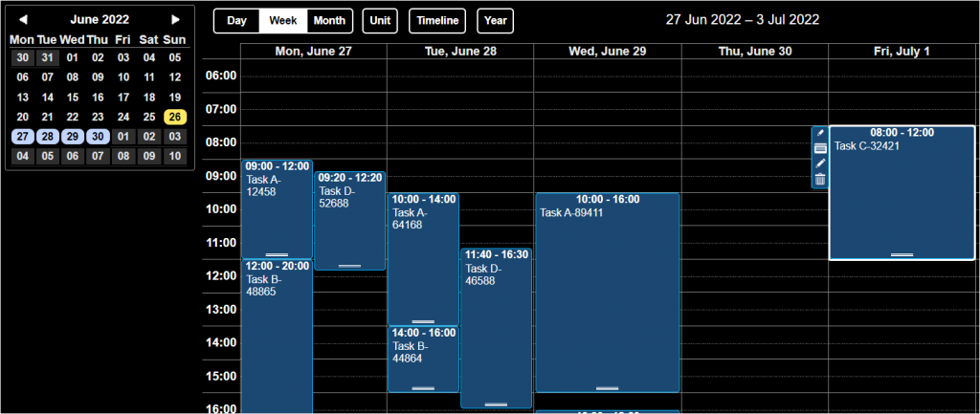Click the Mon, June 27 column header
980x414 pixels.
pos(313,51)
